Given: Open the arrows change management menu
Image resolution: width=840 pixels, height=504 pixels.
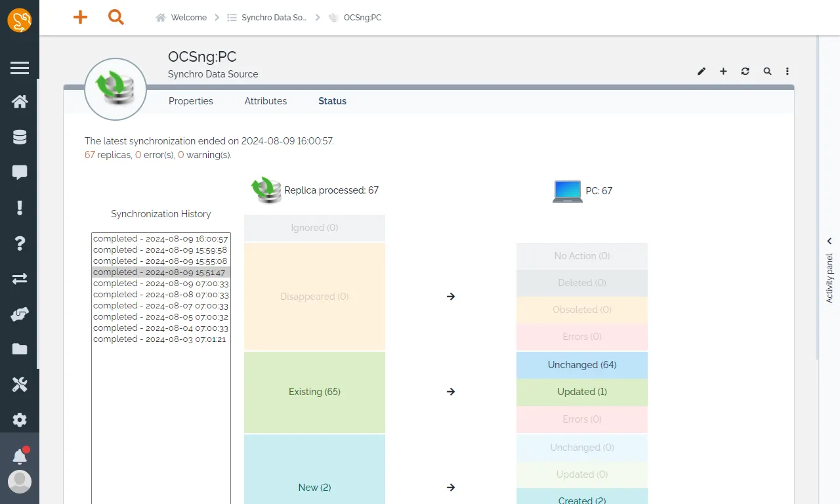Looking at the screenshot, I should [20, 279].
